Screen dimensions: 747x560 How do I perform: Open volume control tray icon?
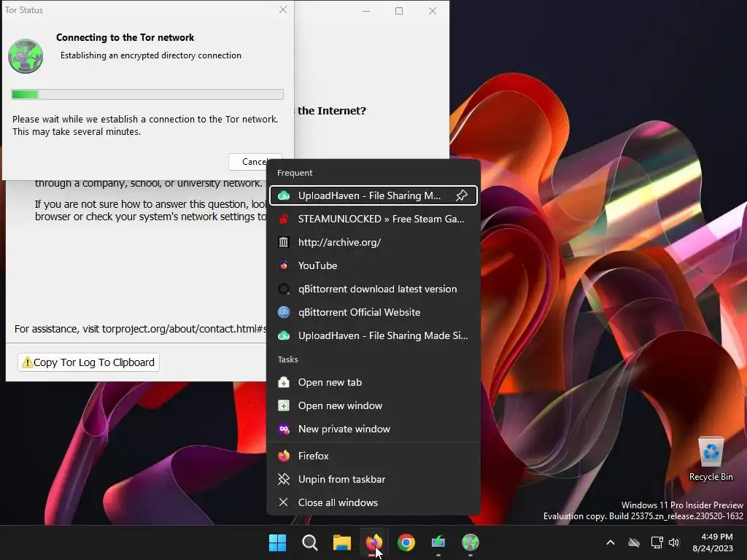coord(674,542)
